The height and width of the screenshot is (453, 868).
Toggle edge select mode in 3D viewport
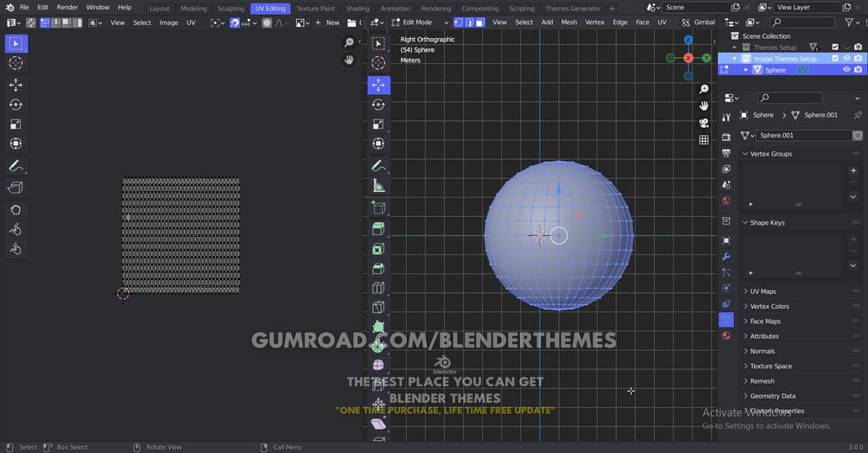tap(470, 22)
